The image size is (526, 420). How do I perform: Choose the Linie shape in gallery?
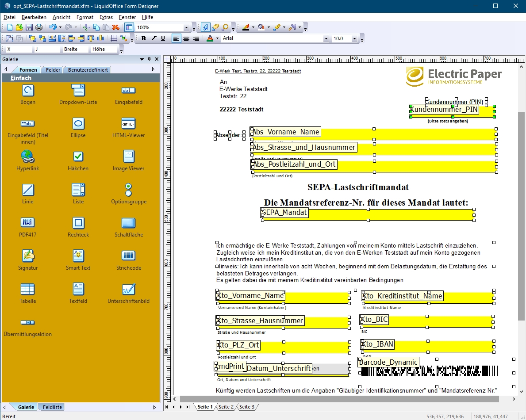click(28, 195)
